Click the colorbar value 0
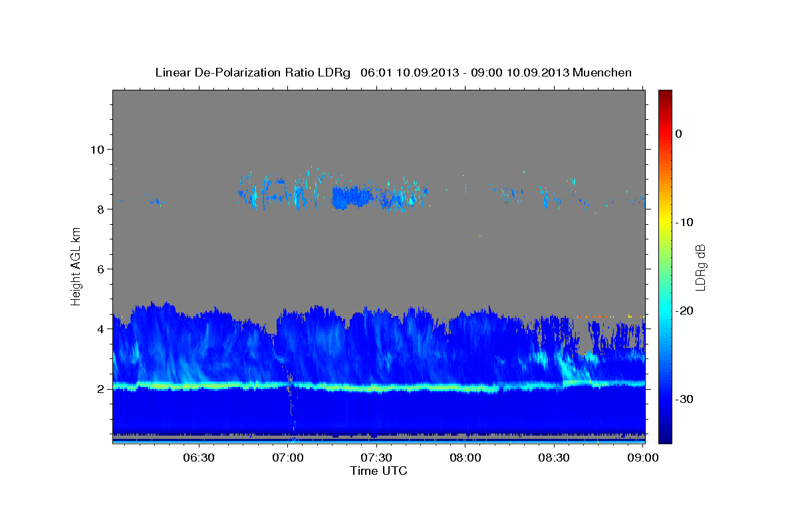Screen dimensions: 798x532 click(679, 134)
